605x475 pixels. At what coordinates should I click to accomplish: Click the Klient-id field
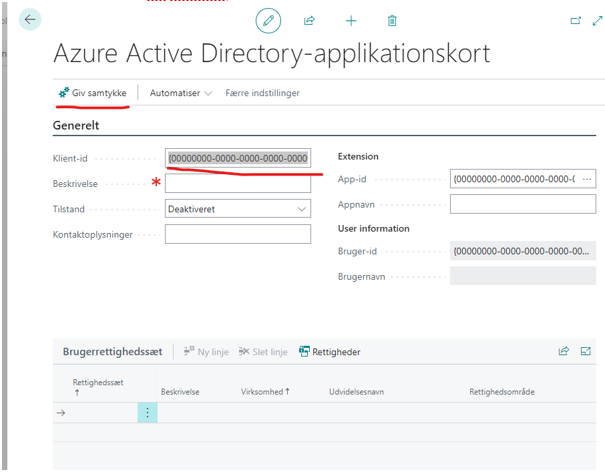coord(238,158)
